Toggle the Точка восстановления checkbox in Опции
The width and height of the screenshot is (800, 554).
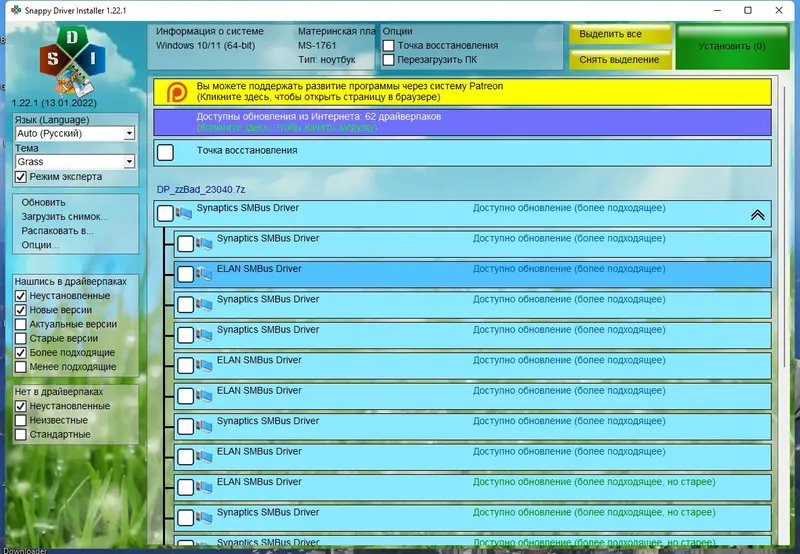388,45
